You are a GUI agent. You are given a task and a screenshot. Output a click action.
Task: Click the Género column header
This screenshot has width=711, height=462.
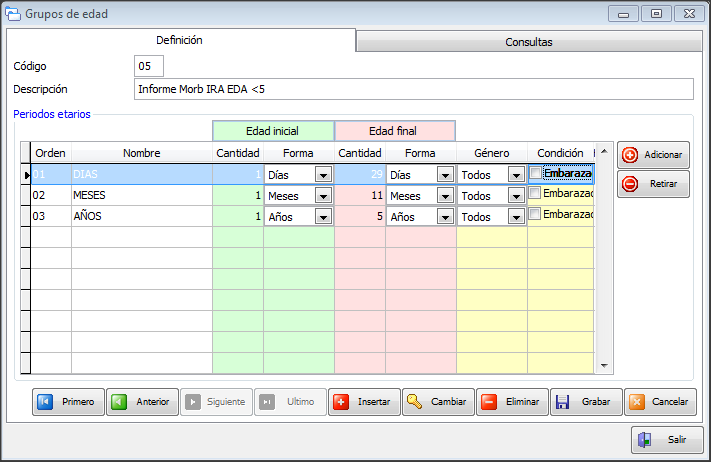(492, 153)
